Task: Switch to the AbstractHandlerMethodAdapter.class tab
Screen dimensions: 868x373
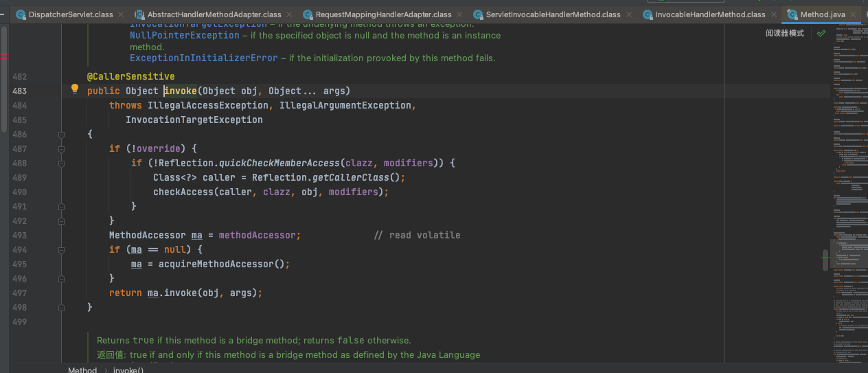Action: [214, 14]
